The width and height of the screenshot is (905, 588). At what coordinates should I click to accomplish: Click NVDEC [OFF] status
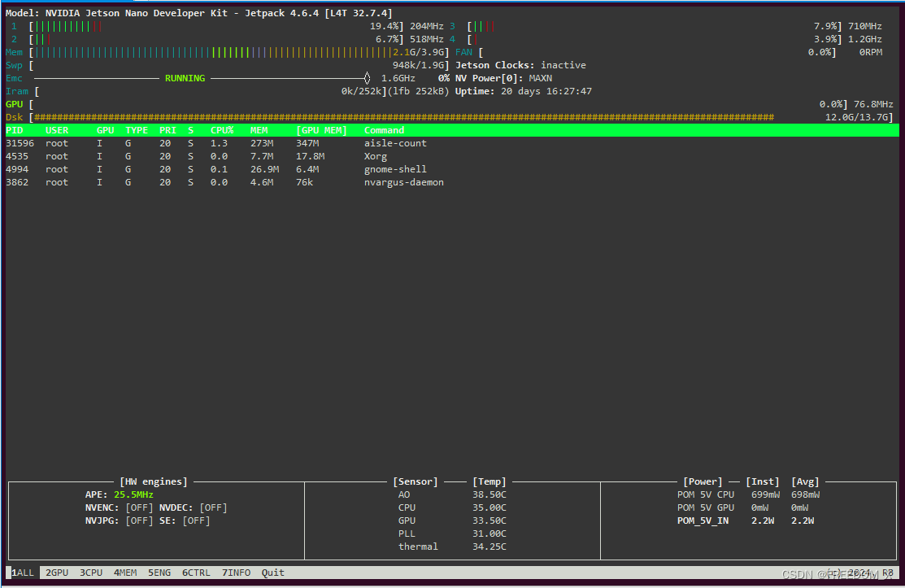pos(213,507)
